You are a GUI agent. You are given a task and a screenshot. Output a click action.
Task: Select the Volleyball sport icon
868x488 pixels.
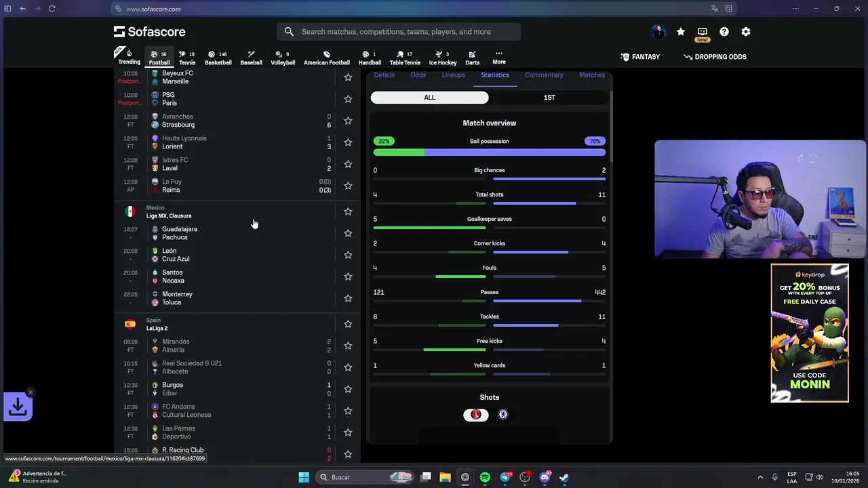tap(283, 58)
